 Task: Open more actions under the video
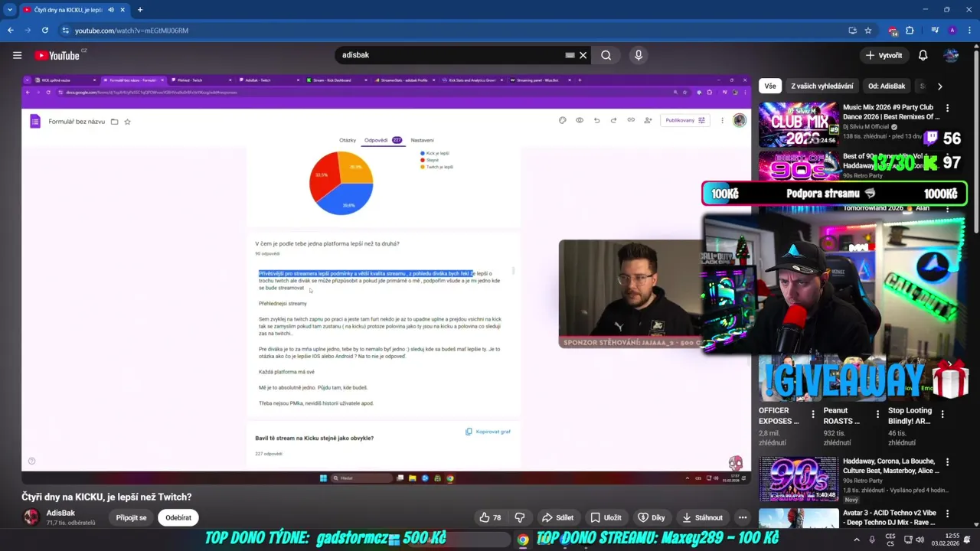pyautogui.click(x=743, y=517)
